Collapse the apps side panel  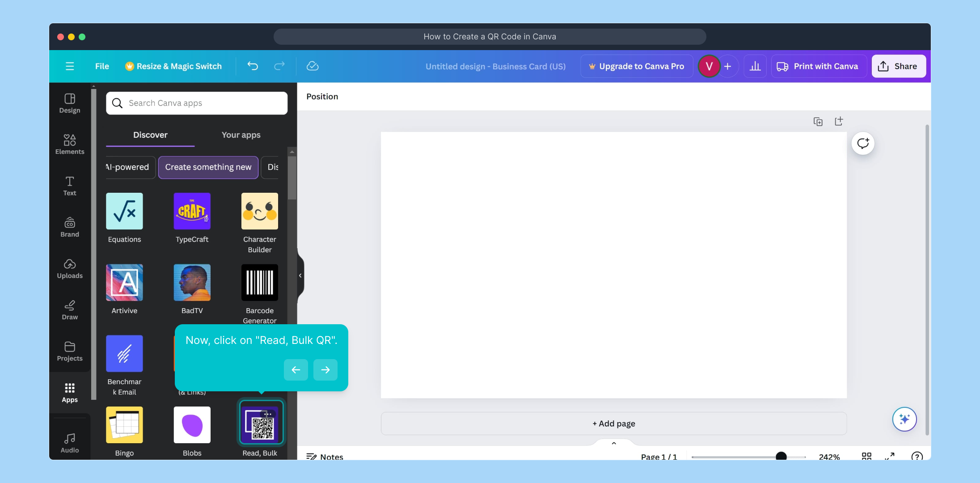pyautogui.click(x=300, y=275)
